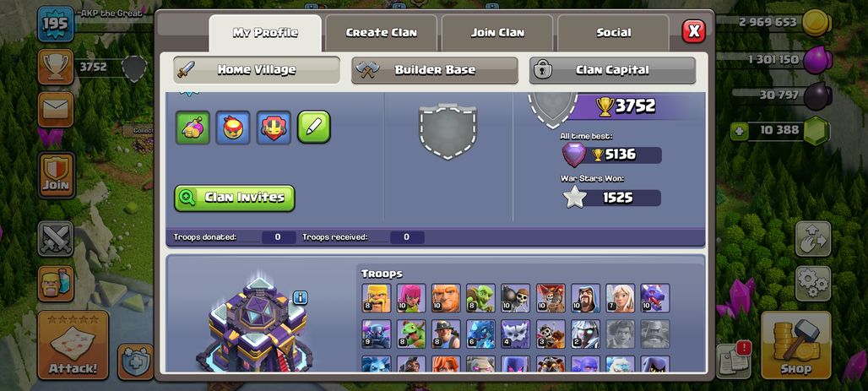Screen dimensions: 868x391
Task: Open the settings gears icon
Action: [x=812, y=284]
